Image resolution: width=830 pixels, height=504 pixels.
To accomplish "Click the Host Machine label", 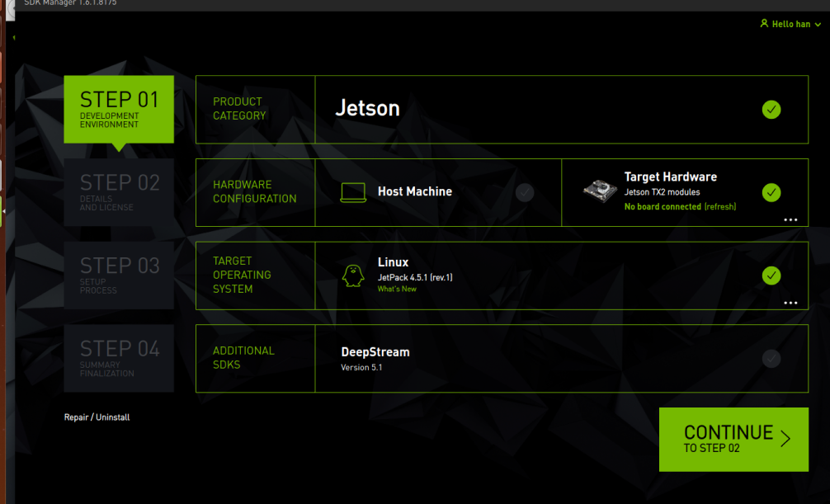I will (415, 191).
